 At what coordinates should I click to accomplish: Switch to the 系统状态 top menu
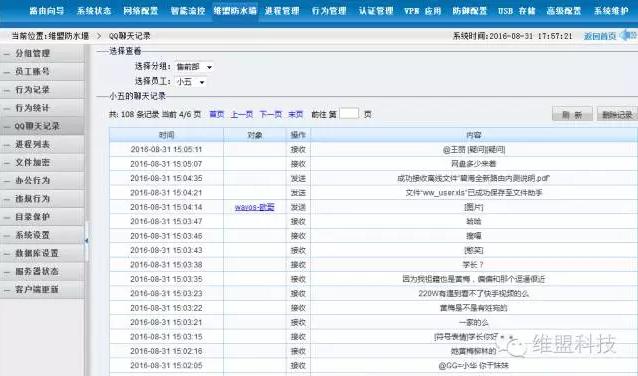tap(94, 11)
